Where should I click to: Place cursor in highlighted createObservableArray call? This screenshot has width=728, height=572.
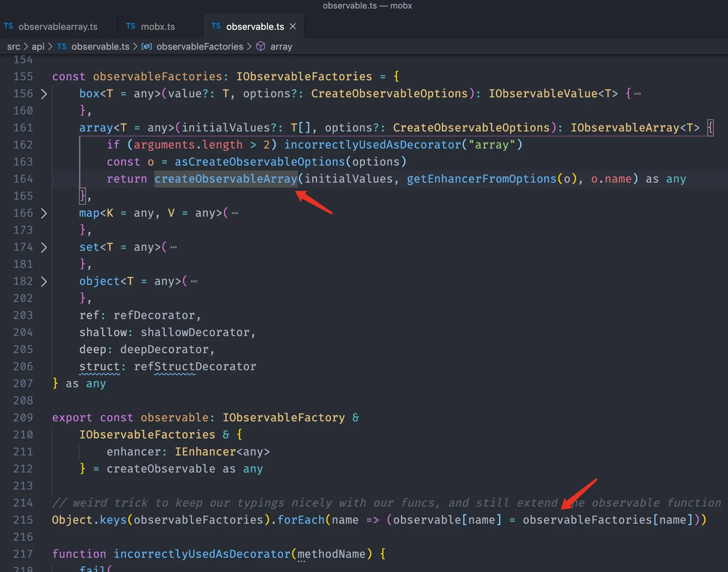225,179
